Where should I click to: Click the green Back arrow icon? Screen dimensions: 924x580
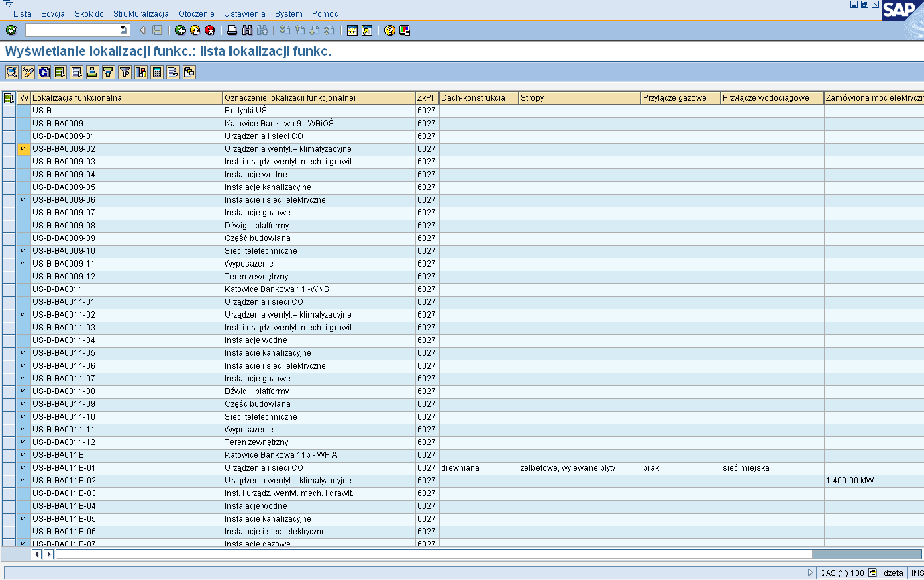(x=180, y=30)
